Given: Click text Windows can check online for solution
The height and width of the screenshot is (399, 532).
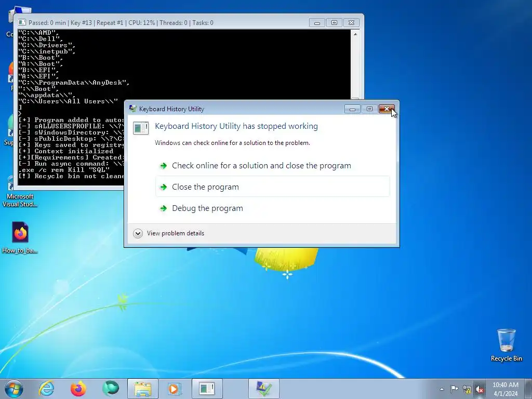Looking at the screenshot, I should (232, 143).
